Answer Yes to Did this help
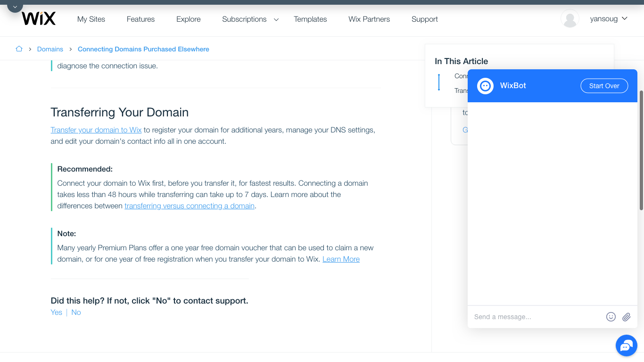 [x=57, y=313]
